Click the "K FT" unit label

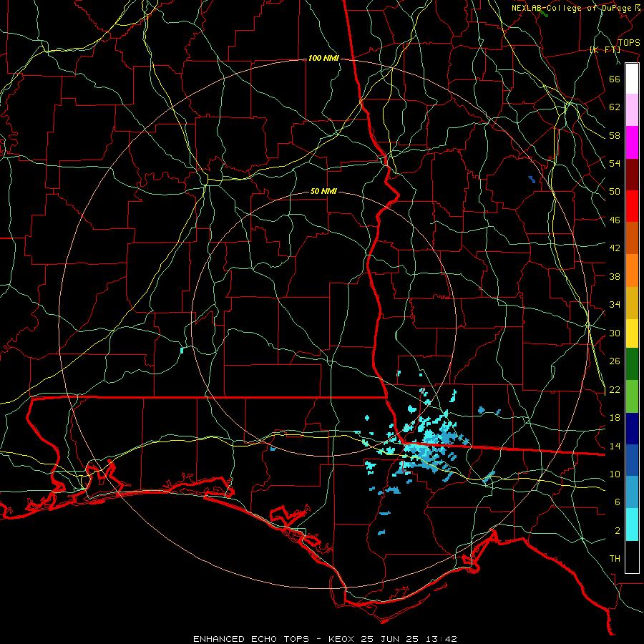[605, 49]
